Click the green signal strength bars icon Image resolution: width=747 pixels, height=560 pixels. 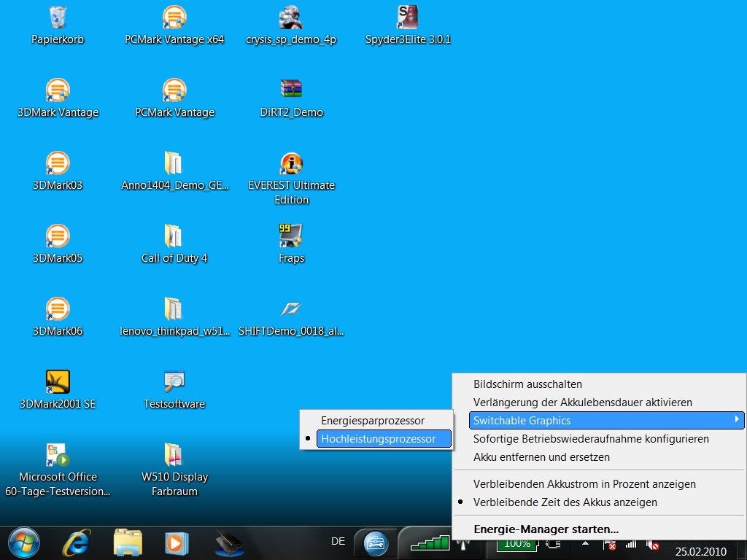430,543
